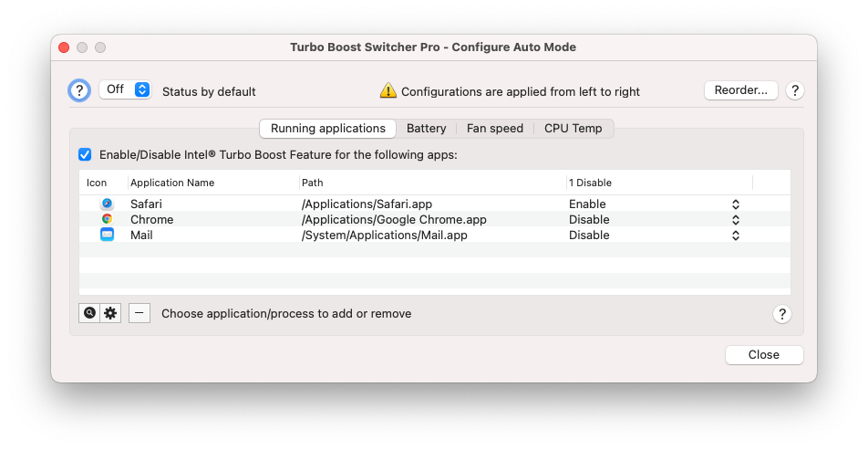Switch to the Fan speed tab

coord(495,129)
